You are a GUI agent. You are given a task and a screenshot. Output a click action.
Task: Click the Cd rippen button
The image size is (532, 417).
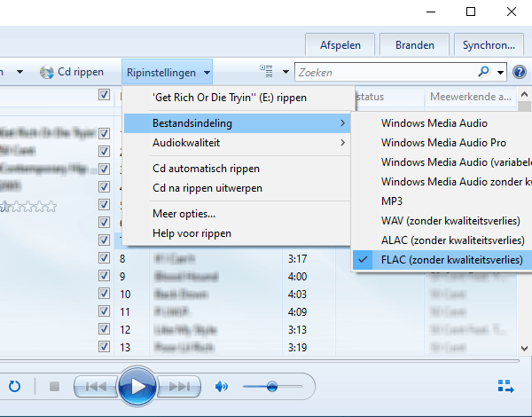(73, 72)
